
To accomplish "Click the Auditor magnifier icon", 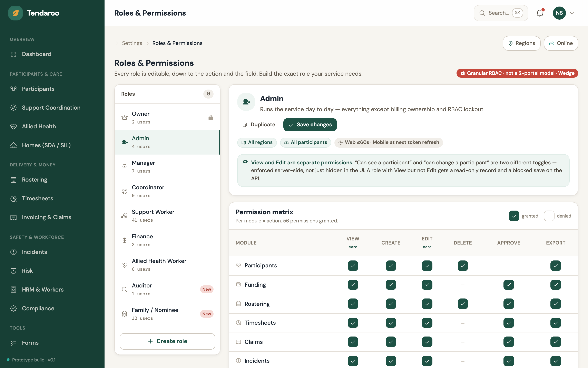I will (x=124, y=289).
